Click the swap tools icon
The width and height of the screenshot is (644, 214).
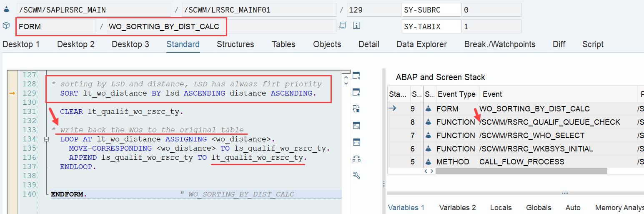click(x=356, y=159)
